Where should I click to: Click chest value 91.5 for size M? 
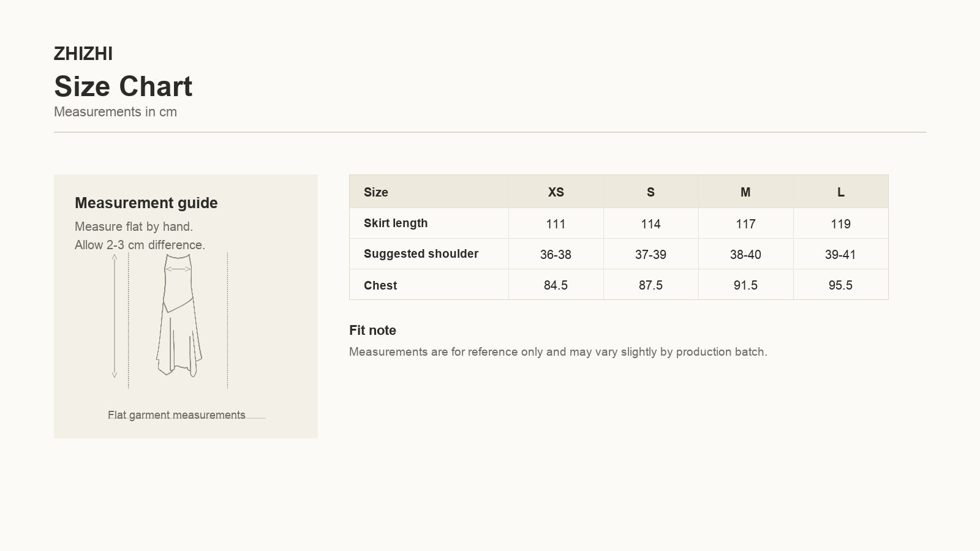pos(745,285)
